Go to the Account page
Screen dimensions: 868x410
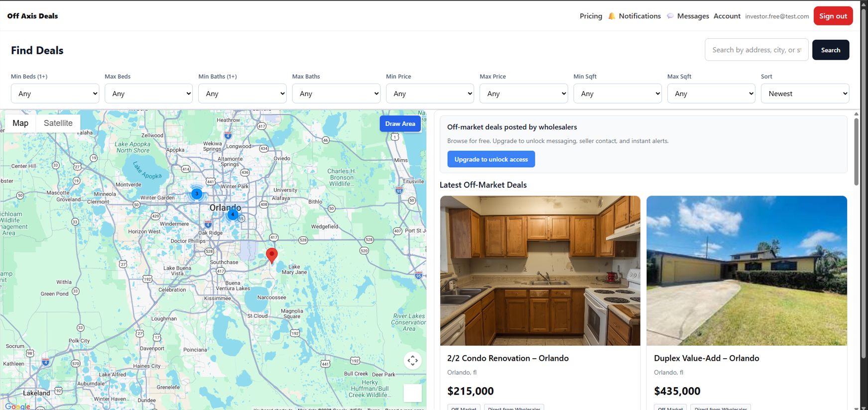[727, 16]
